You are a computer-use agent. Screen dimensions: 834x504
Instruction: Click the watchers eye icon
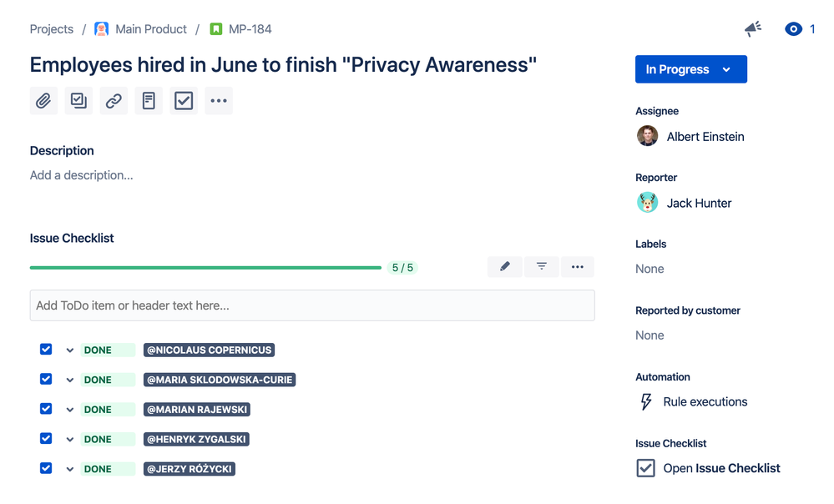[x=792, y=28]
